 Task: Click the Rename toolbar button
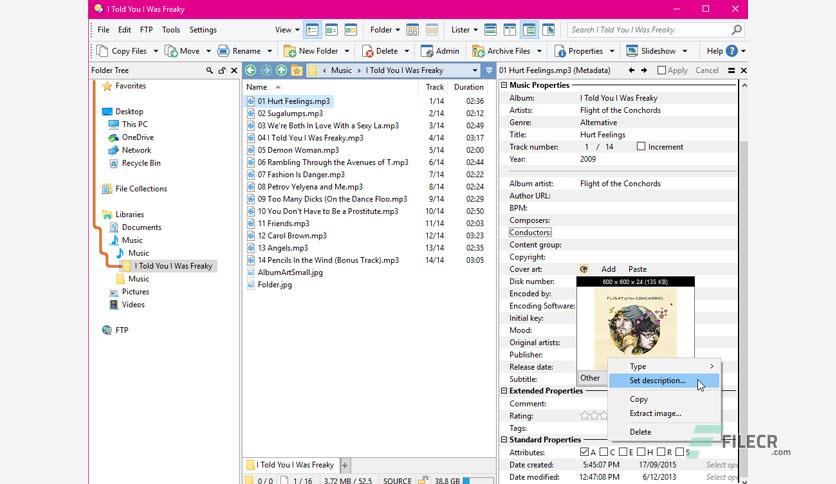[239, 51]
